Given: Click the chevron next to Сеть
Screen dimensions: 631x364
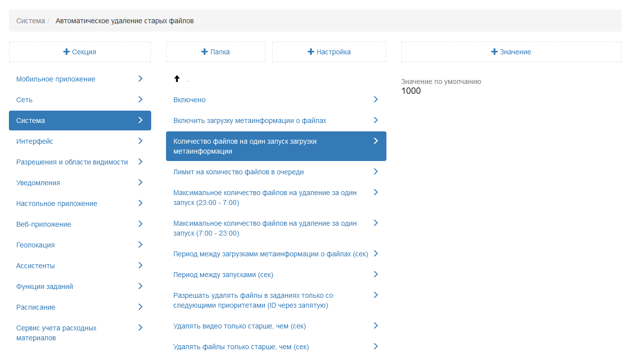Looking at the screenshot, I should [x=140, y=99].
